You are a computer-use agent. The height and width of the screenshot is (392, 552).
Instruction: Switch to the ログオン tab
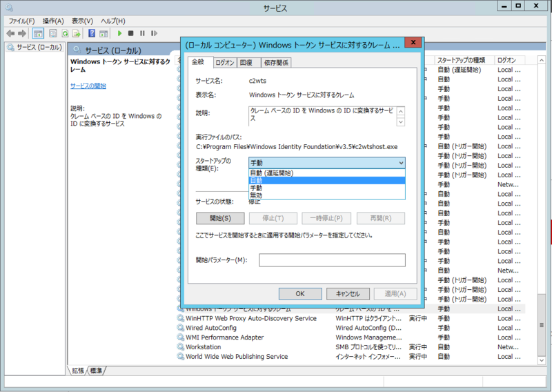click(x=224, y=63)
